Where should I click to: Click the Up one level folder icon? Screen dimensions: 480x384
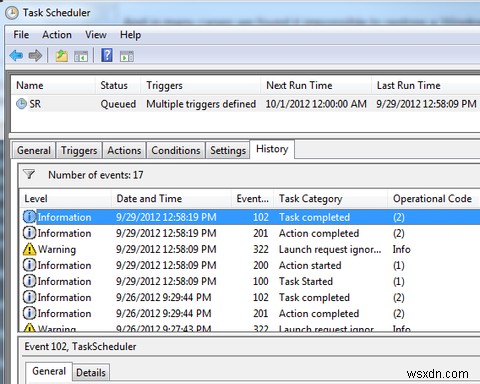[62, 56]
